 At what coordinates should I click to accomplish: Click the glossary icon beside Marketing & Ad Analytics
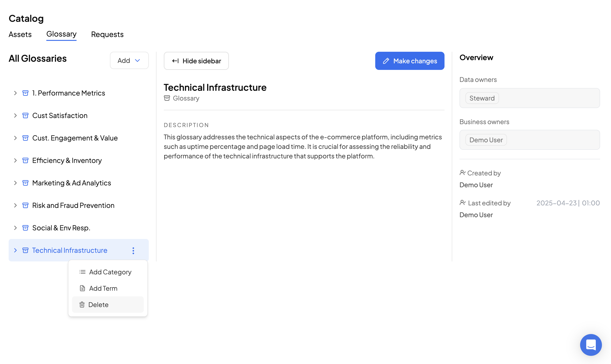25,183
